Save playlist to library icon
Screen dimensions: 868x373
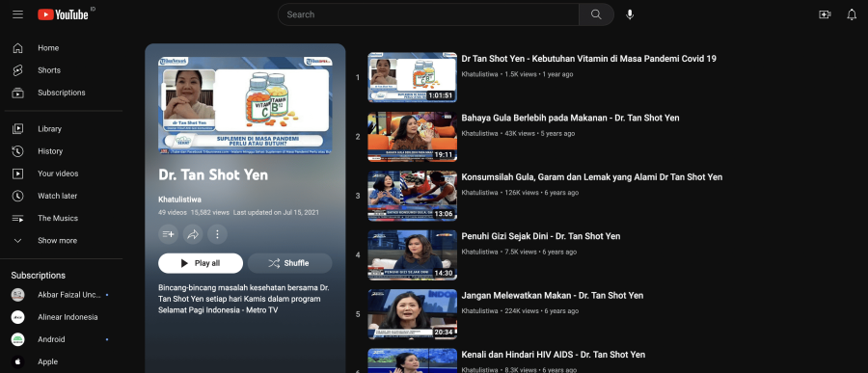click(168, 234)
